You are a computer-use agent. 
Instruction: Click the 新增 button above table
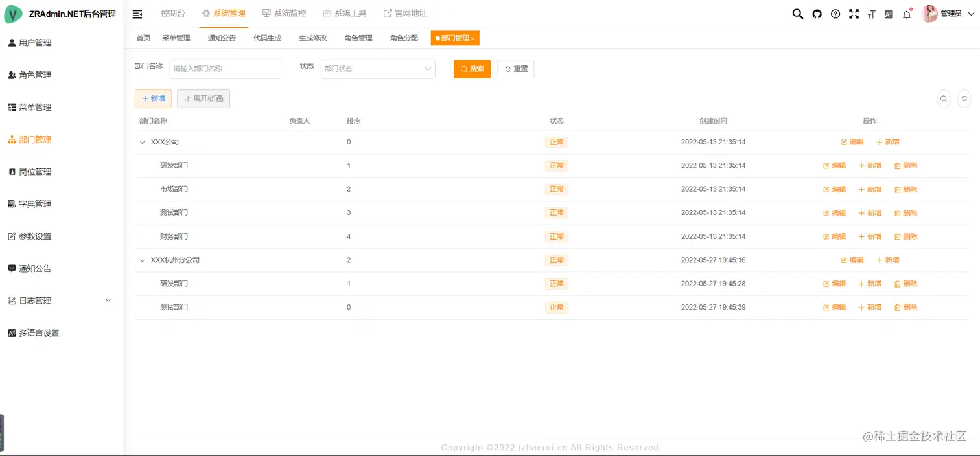pos(153,98)
